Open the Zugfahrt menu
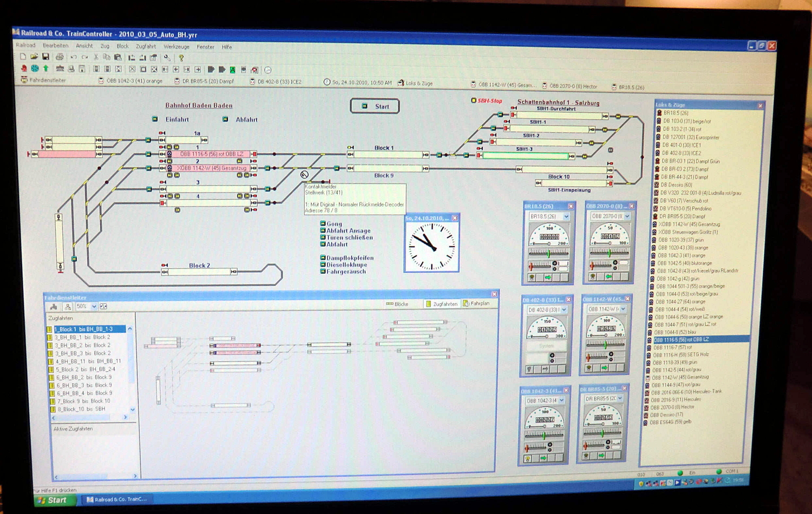 point(146,47)
